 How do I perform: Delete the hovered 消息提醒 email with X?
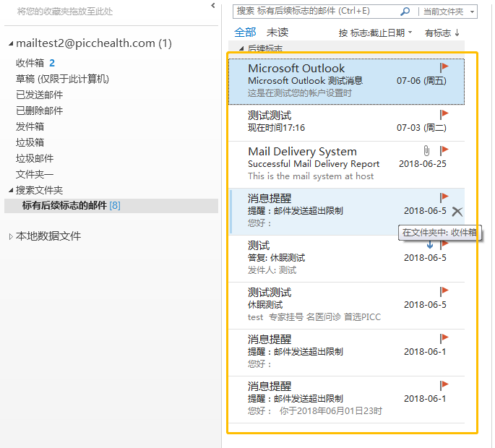[x=457, y=211]
